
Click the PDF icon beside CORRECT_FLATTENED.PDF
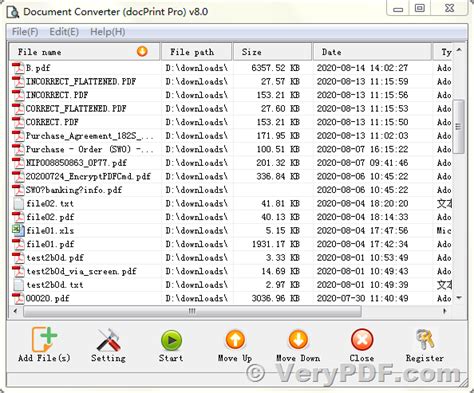(x=18, y=108)
